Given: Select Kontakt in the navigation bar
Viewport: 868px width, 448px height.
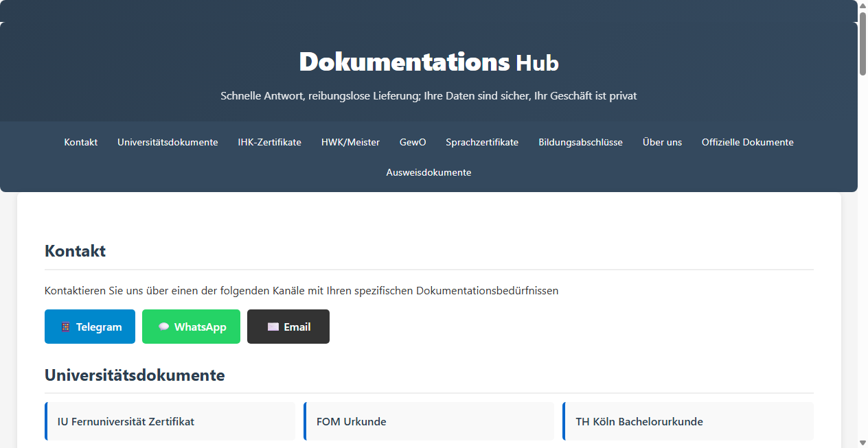Looking at the screenshot, I should pyautogui.click(x=80, y=142).
